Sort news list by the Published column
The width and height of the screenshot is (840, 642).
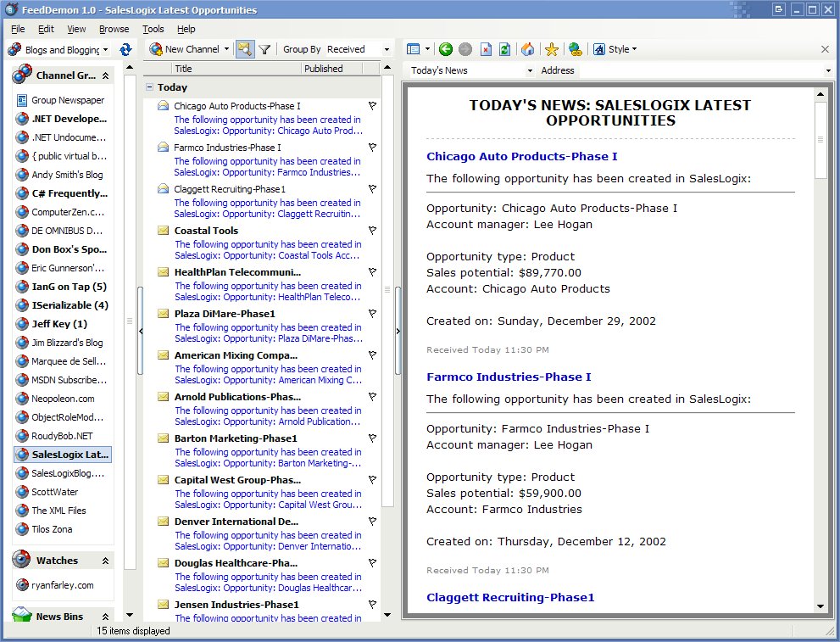(x=332, y=69)
